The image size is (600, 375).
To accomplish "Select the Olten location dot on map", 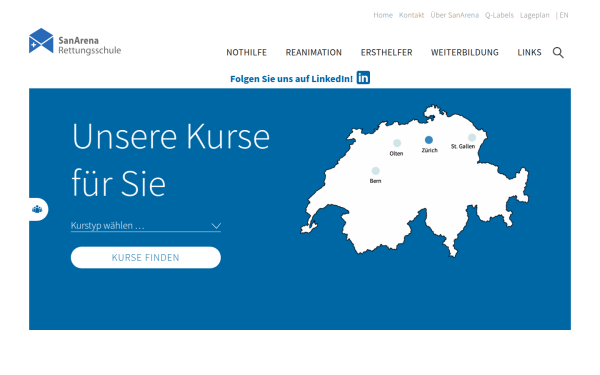I will coord(397,143).
